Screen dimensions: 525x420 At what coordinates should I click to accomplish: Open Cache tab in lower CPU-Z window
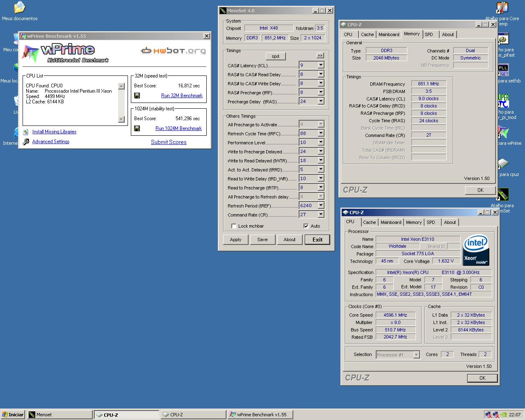(369, 222)
